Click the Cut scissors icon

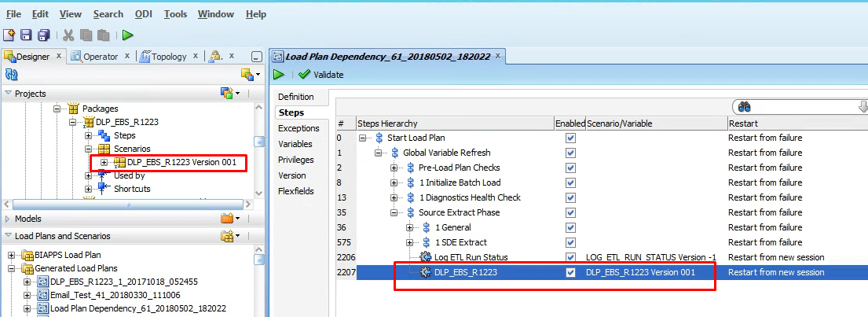click(68, 35)
